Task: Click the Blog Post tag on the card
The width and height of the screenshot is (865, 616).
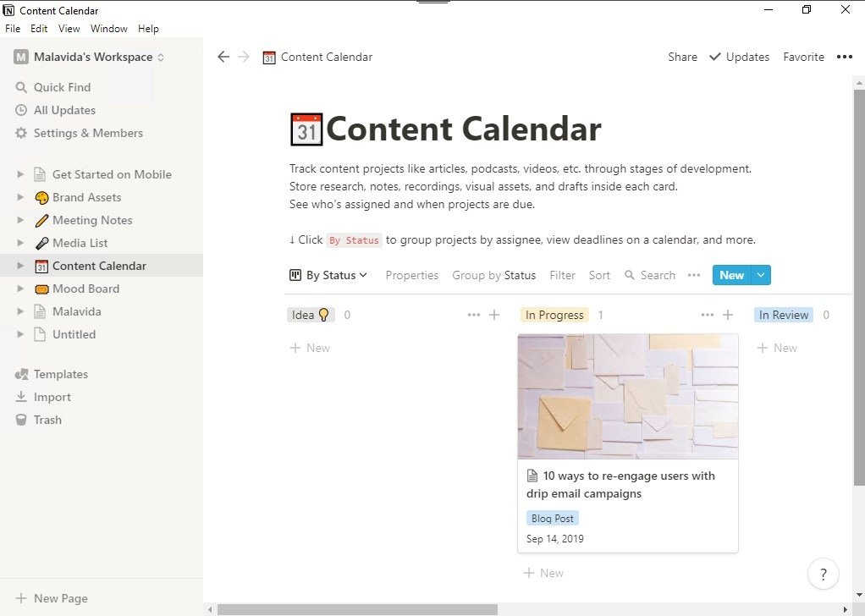Action: pyautogui.click(x=552, y=519)
